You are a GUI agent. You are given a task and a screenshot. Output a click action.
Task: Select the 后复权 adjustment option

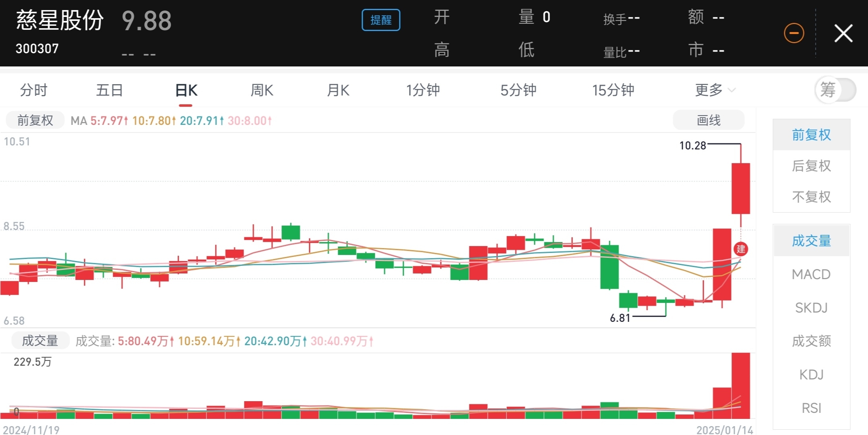point(811,166)
